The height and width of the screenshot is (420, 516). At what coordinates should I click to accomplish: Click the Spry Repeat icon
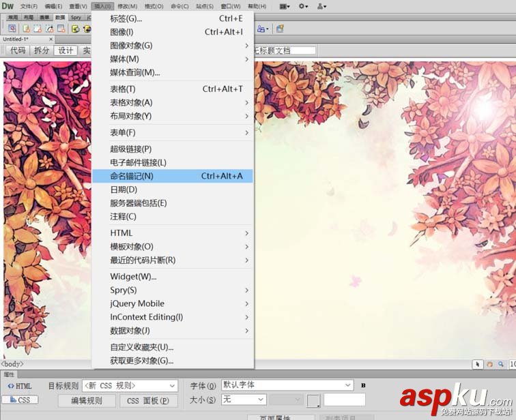pos(50,29)
